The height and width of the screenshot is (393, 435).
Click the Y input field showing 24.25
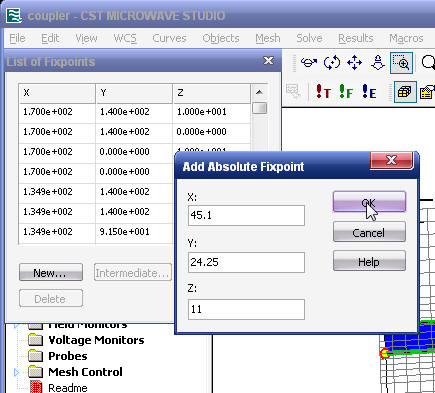(x=246, y=262)
